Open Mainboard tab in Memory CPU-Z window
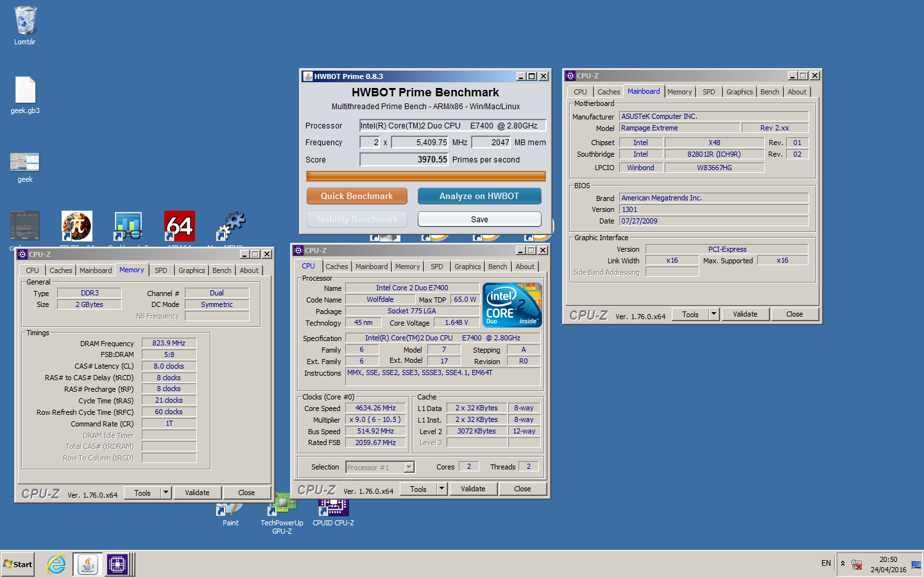The width and height of the screenshot is (924, 578). click(x=96, y=270)
